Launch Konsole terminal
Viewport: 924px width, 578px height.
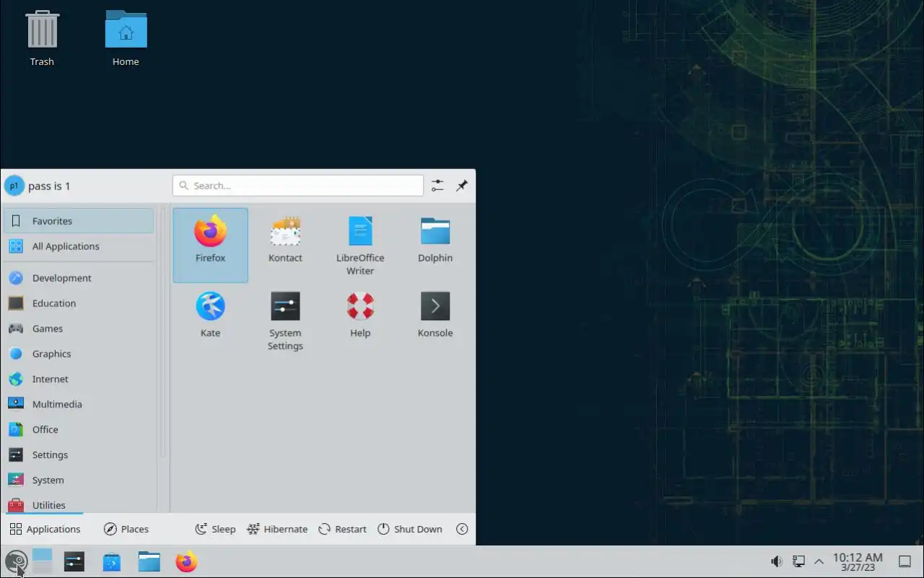click(435, 320)
